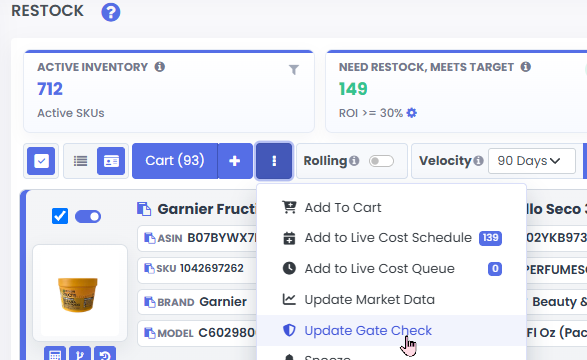The width and height of the screenshot is (587, 360).
Task: Click the 'Active SKUs' label
Action: tap(71, 113)
